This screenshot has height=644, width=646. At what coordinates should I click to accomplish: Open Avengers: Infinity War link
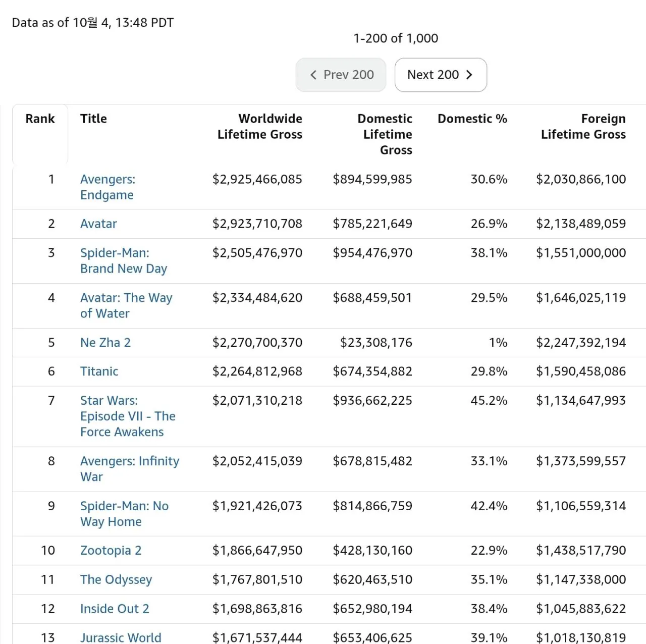[x=130, y=469]
